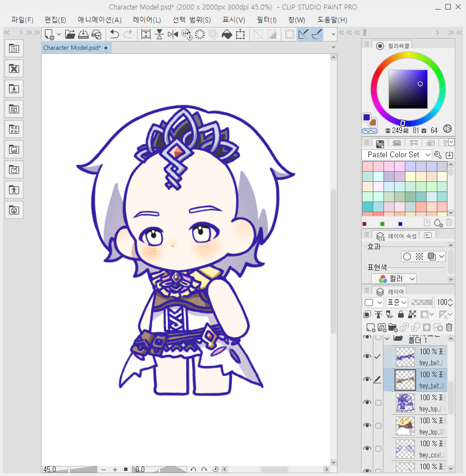
Task: Click the 3D cube material icon in the left sidebar
Action: [14, 210]
